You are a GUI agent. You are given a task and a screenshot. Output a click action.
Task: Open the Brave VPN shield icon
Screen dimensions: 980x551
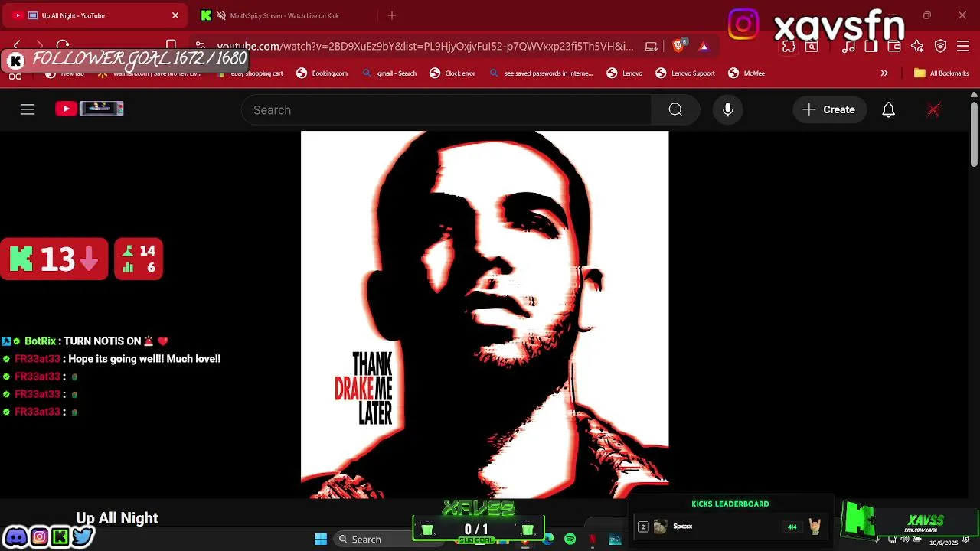click(x=941, y=46)
